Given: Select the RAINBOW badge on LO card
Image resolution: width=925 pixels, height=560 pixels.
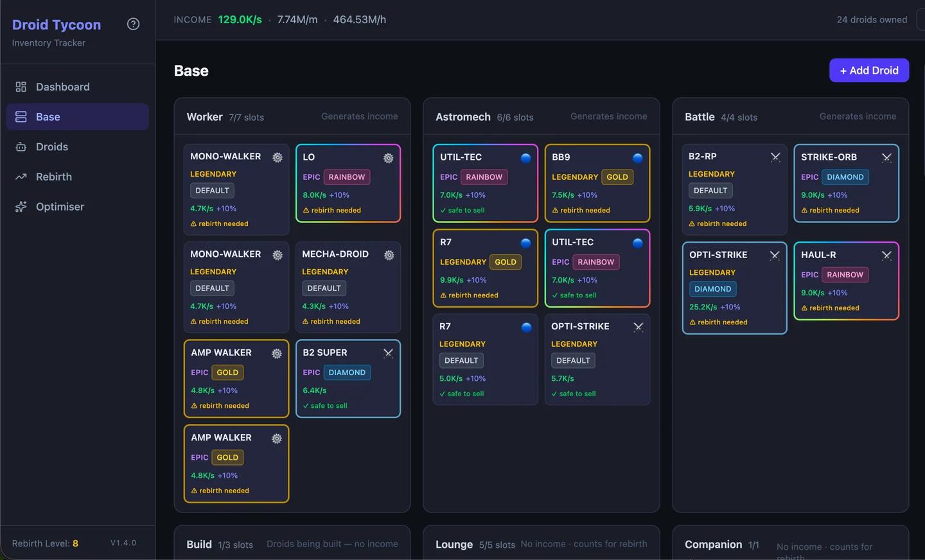Looking at the screenshot, I should pos(347,177).
